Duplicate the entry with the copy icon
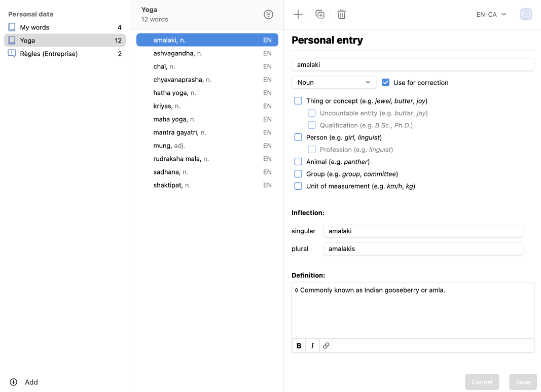The image size is (541, 392). pos(320,14)
